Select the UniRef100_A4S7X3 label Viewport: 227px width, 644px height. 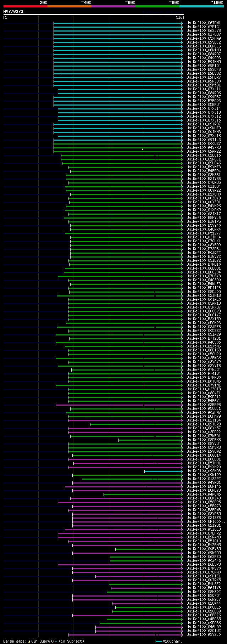click(x=204, y=148)
